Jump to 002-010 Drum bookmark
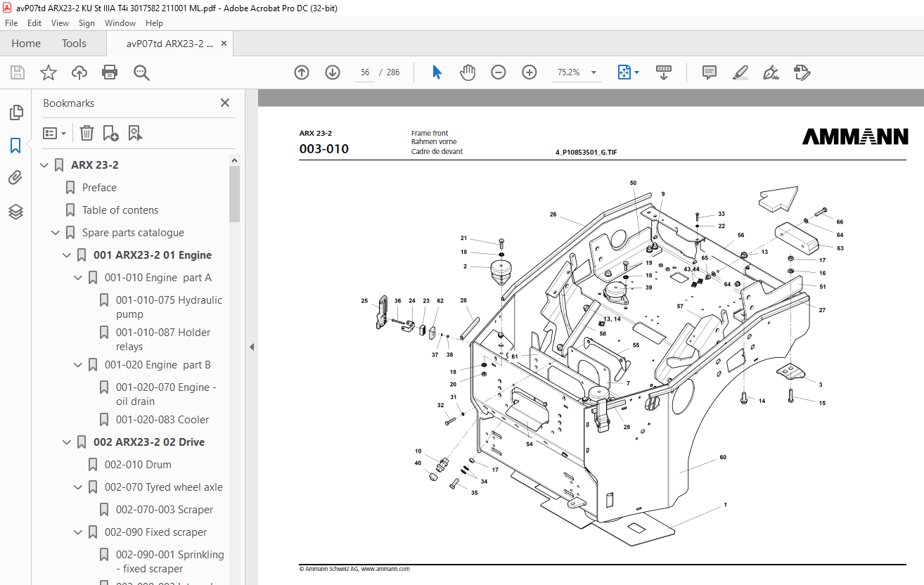Image resolution: width=924 pixels, height=585 pixels. (x=138, y=465)
